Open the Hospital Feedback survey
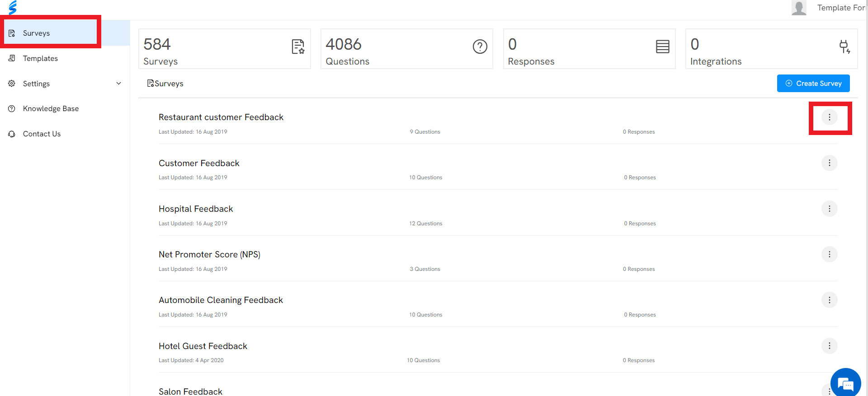Image resolution: width=868 pixels, height=396 pixels. point(196,209)
